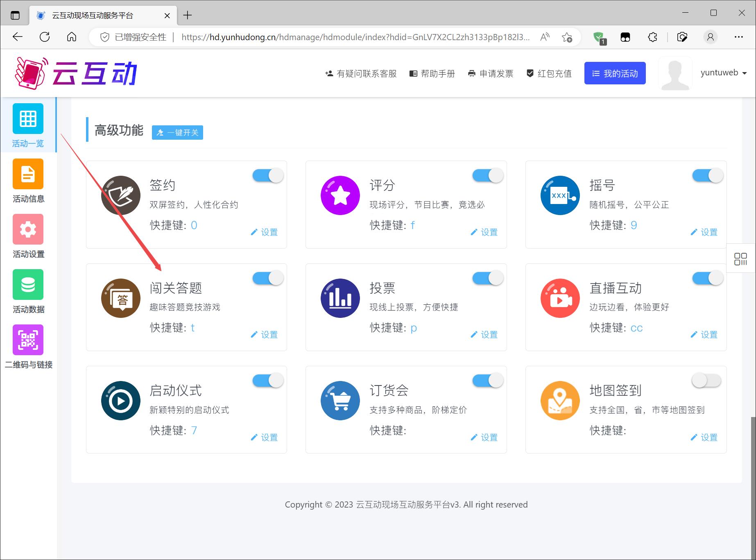Expand the yuntuweb user dropdown
The width and height of the screenshot is (756, 560).
tap(723, 73)
